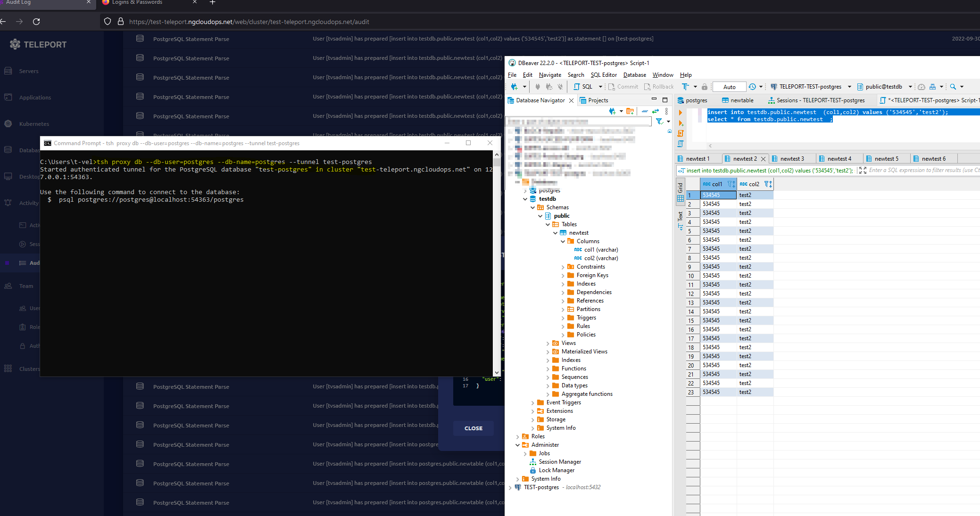Image resolution: width=980 pixels, height=516 pixels.
Task: Open the SQL Editor menu
Action: (x=604, y=75)
